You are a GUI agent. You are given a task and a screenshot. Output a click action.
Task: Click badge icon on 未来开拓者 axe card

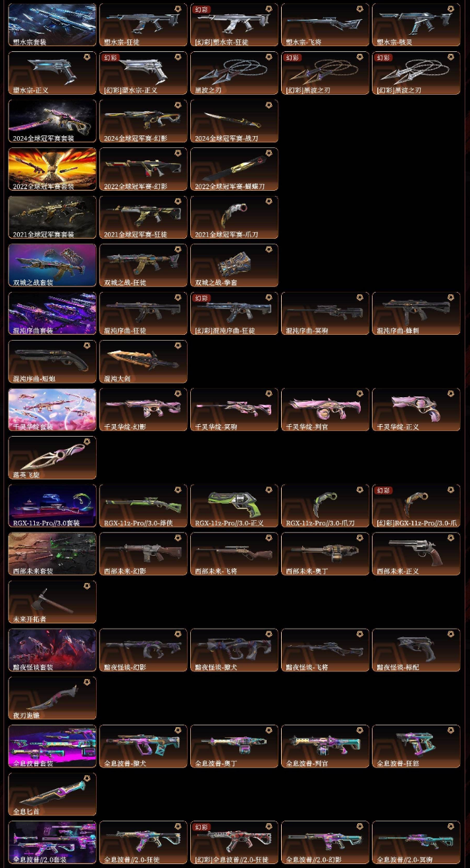coord(87,586)
